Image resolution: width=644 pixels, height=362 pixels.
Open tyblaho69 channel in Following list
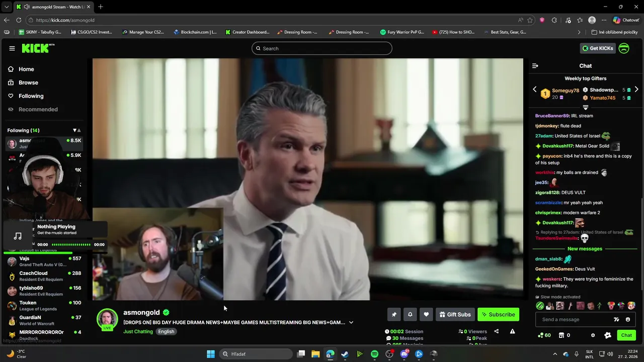[44, 291]
